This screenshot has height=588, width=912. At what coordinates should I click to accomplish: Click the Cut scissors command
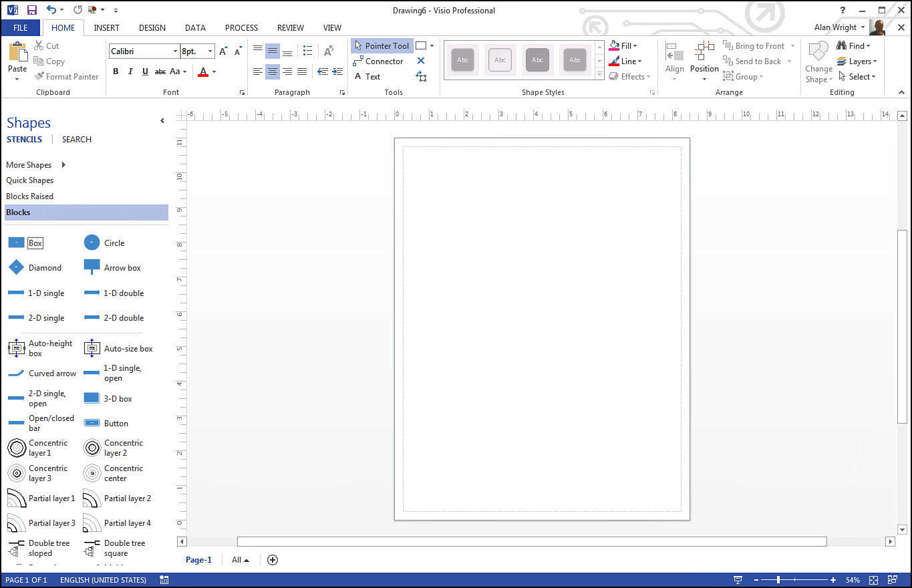tap(47, 45)
